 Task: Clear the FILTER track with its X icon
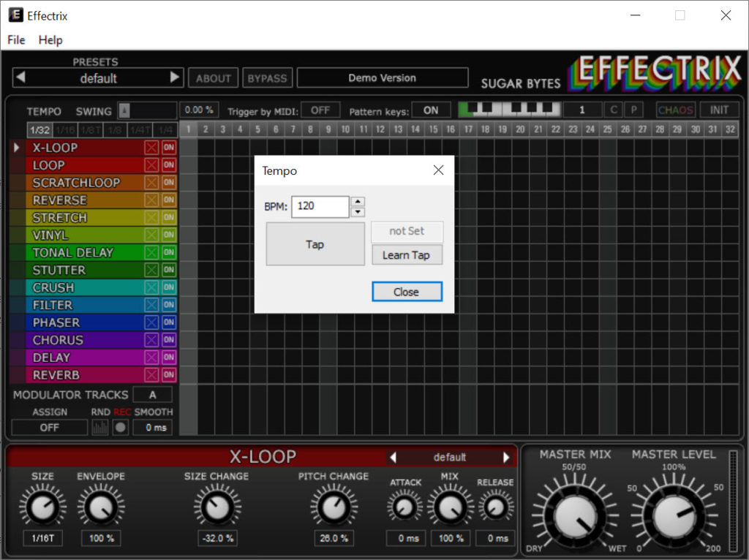click(x=151, y=305)
